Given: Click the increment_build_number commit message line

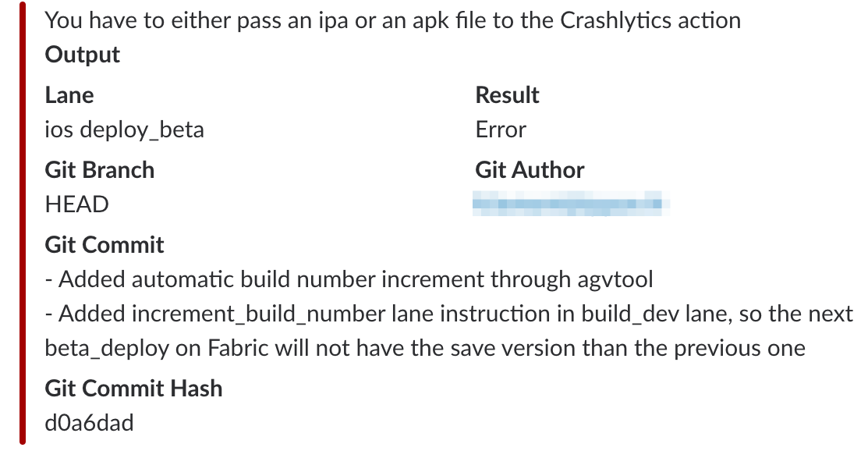Looking at the screenshot, I should (448, 314).
